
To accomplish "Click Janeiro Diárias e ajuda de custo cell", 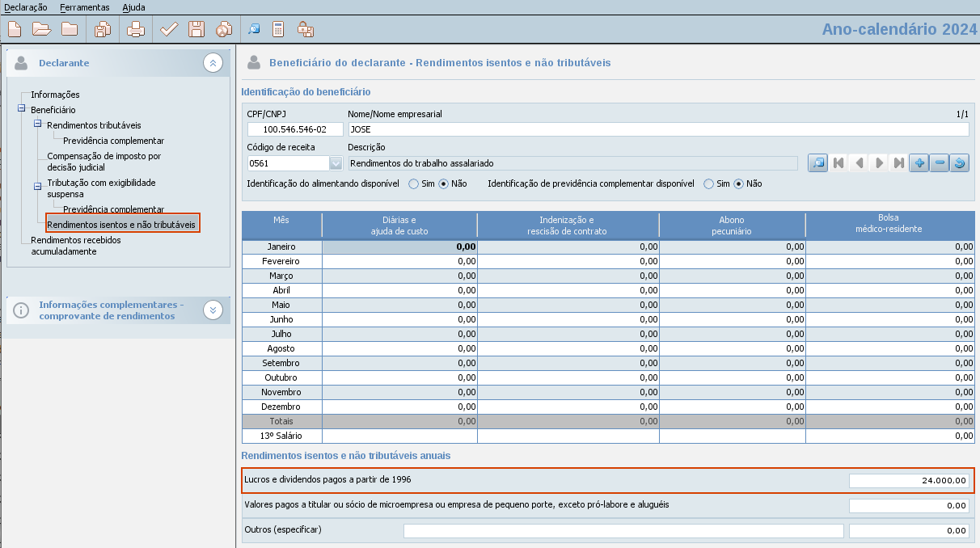I will [399, 247].
